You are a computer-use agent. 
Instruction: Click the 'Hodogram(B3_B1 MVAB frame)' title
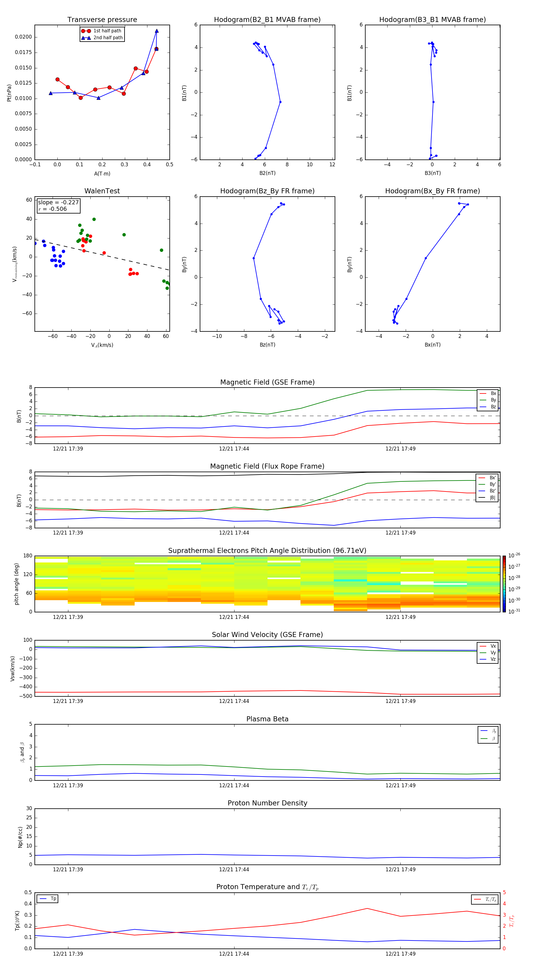tap(432, 20)
